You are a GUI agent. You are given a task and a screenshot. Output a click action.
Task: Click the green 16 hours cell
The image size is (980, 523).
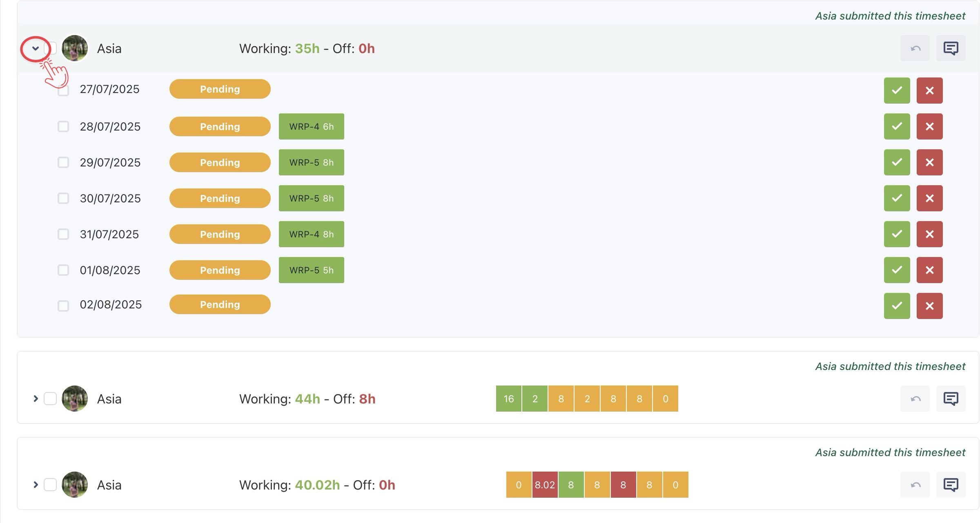[x=508, y=399]
